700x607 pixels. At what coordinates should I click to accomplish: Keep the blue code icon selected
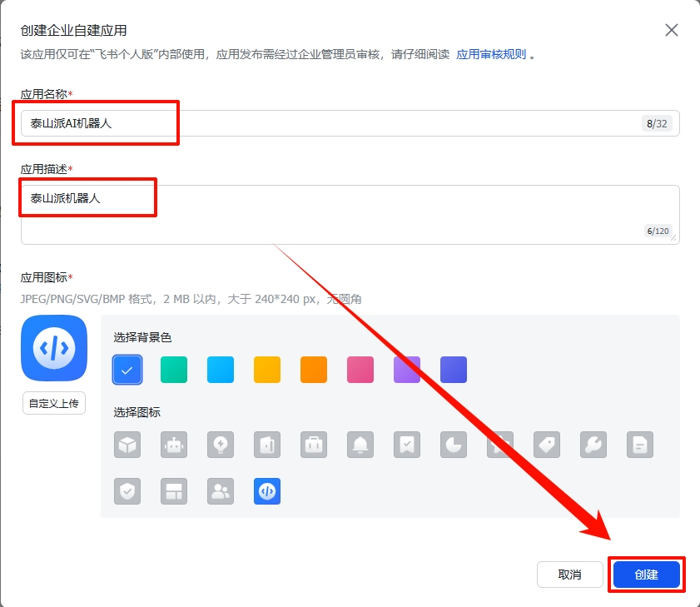(x=267, y=491)
